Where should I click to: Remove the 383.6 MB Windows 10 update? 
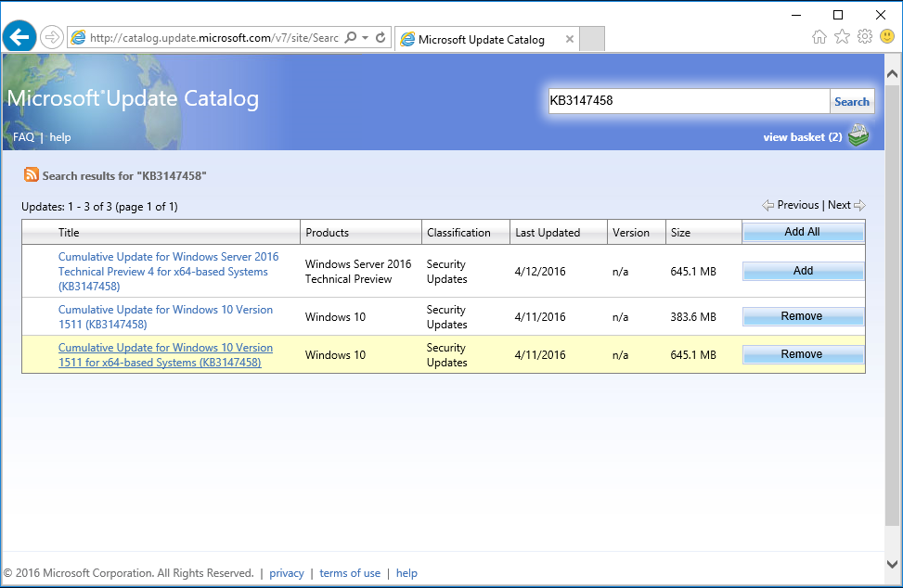pos(803,316)
